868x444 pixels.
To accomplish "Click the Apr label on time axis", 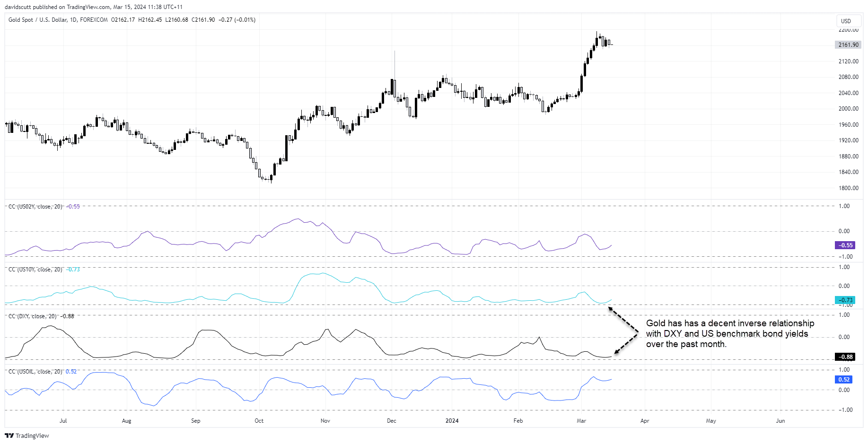I will click(645, 421).
